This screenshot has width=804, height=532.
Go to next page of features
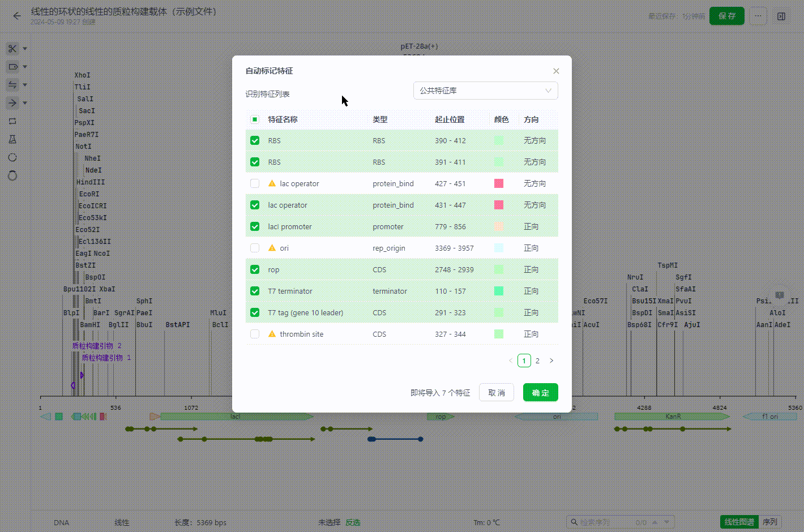(x=551, y=361)
